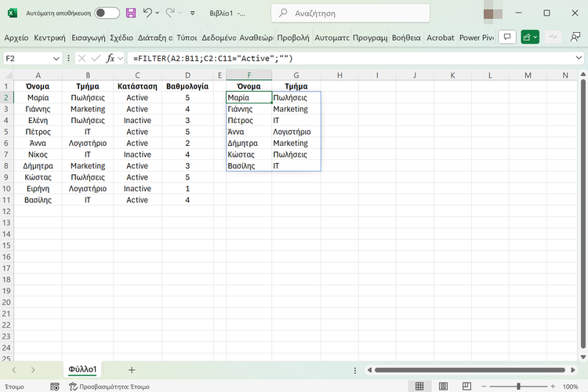Click into the formula bar with FILTER formula
Viewport: 588px width, 392px height.
[x=350, y=59]
